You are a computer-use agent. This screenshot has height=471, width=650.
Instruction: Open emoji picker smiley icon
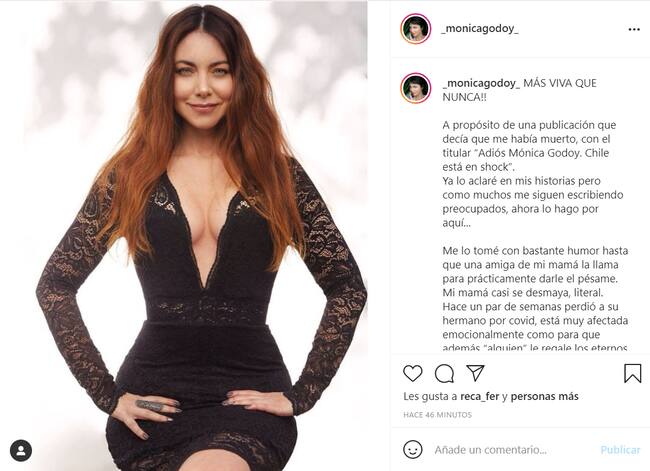412,449
